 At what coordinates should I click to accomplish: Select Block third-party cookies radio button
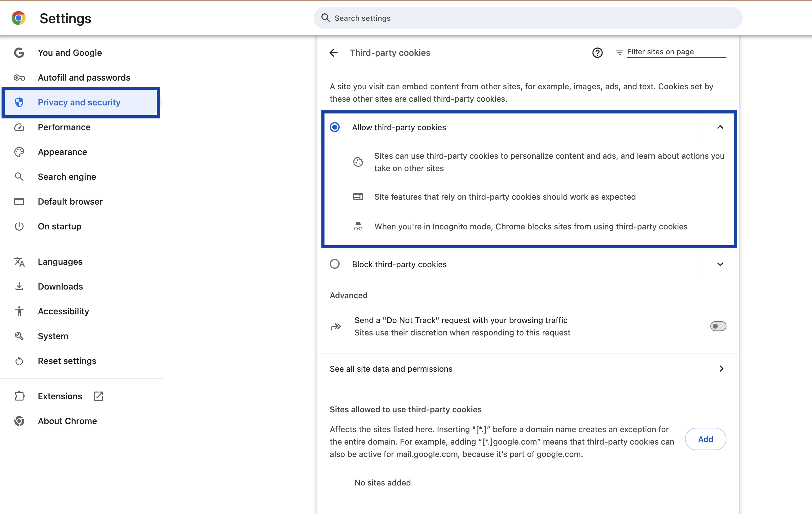(x=334, y=264)
